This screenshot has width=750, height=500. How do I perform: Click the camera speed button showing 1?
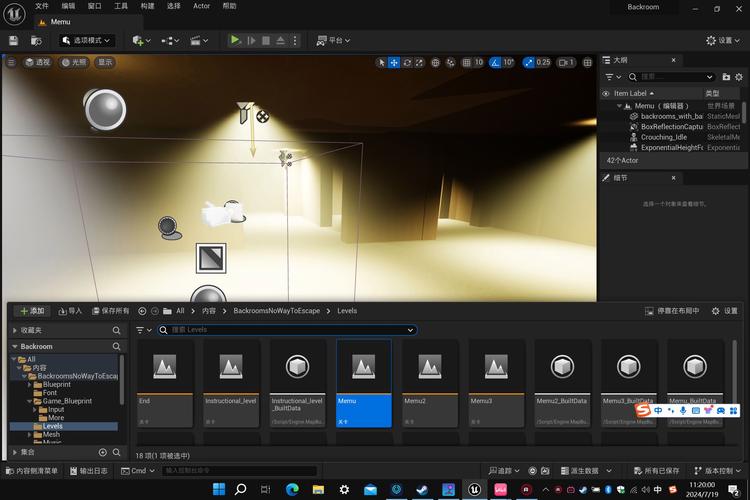[566, 63]
